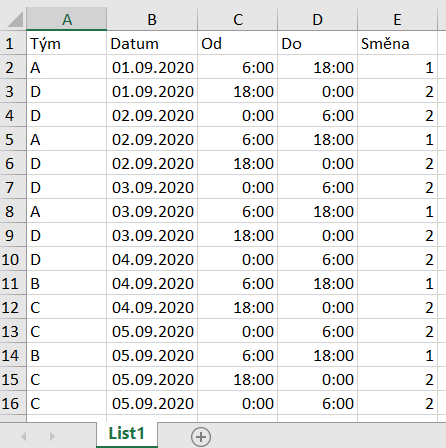Select column E header

pos(397,20)
